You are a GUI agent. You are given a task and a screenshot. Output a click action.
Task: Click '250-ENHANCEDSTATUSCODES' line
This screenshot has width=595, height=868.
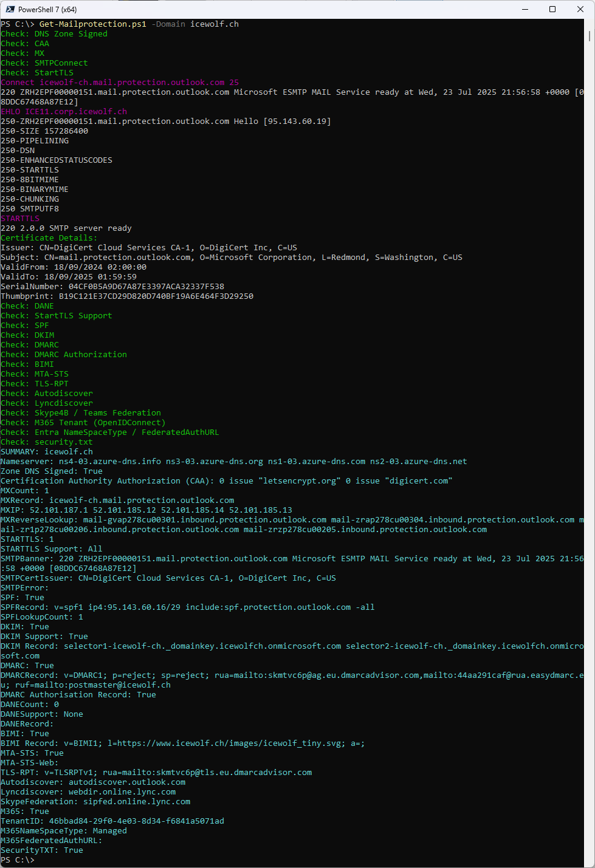click(57, 160)
